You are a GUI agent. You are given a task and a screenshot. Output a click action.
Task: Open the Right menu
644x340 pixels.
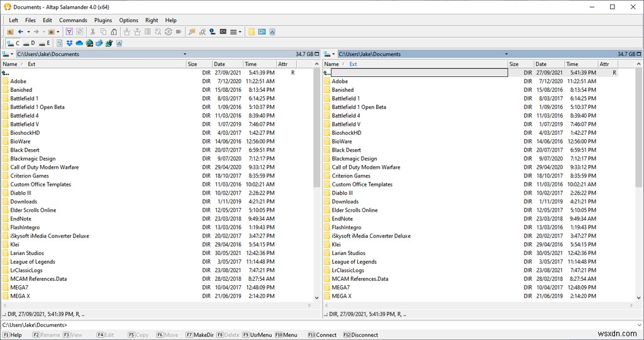152,20
